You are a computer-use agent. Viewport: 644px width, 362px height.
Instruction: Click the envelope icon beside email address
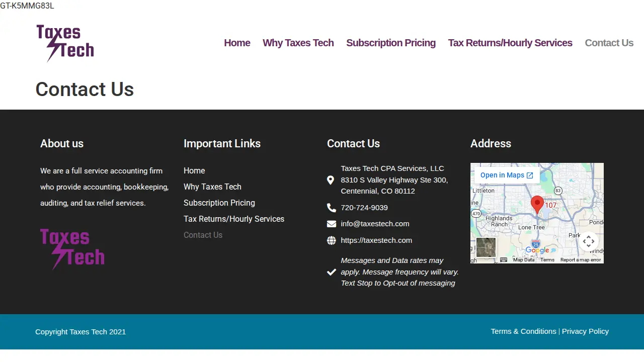[x=331, y=224]
